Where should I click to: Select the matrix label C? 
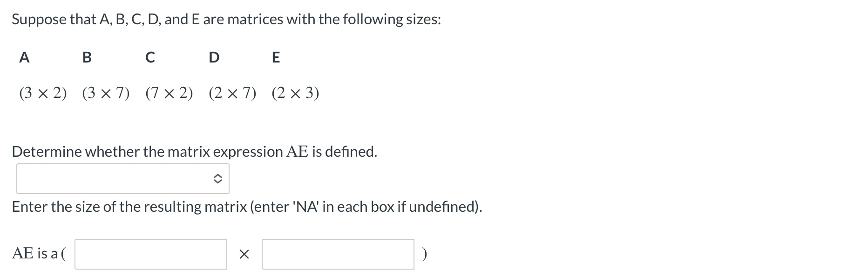[x=149, y=57]
